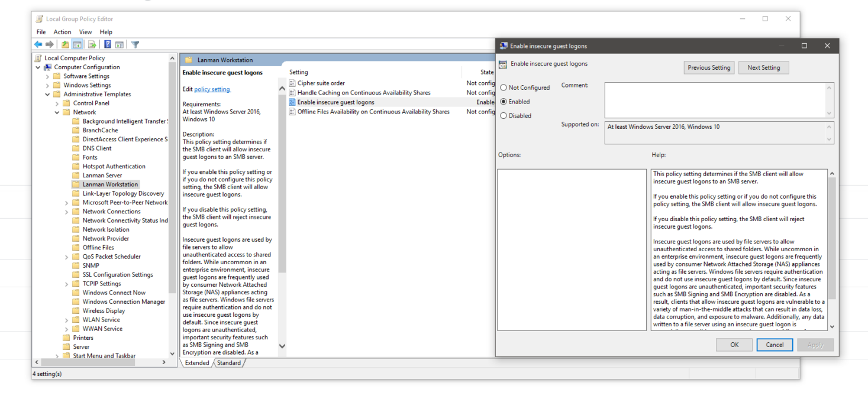The width and height of the screenshot is (868, 399).
Task: Click the Lanman Server folder icon
Action: 76,176
